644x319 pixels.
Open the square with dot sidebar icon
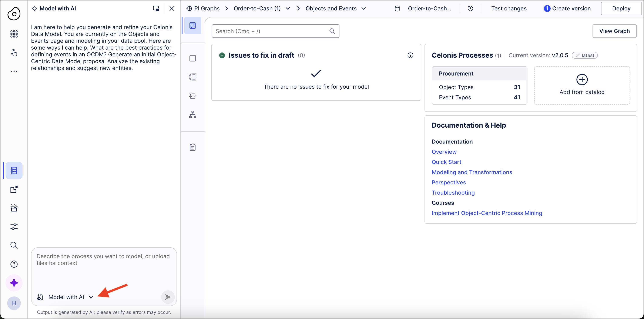(14, 189)
